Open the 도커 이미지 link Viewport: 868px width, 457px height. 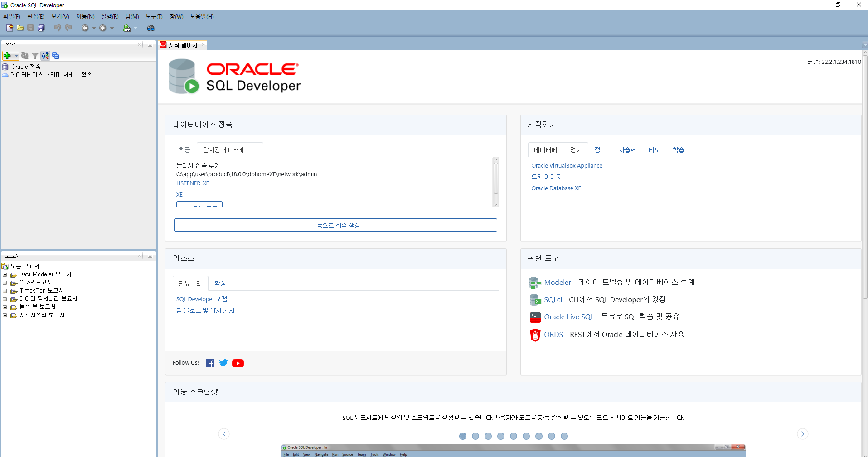tap(546, 177)
